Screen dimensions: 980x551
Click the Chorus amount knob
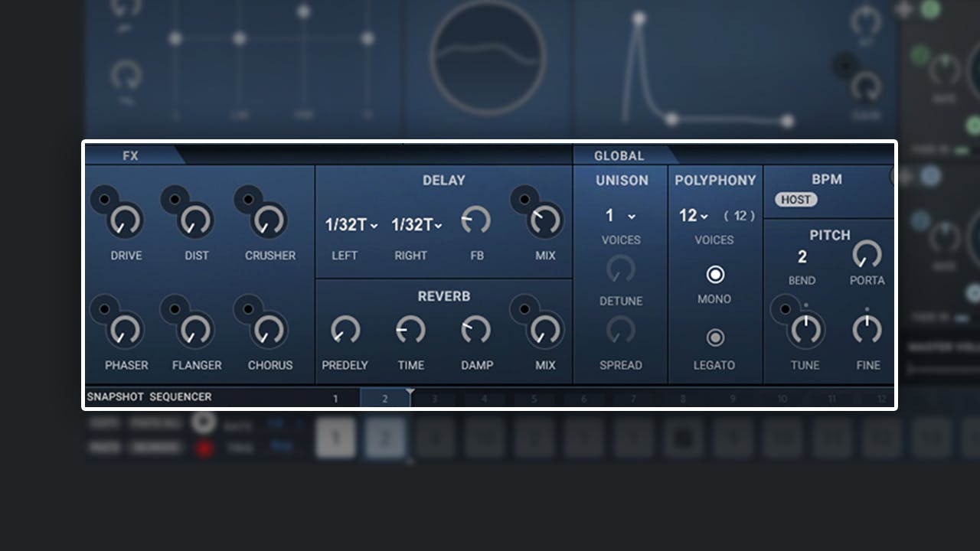(269, 331)
